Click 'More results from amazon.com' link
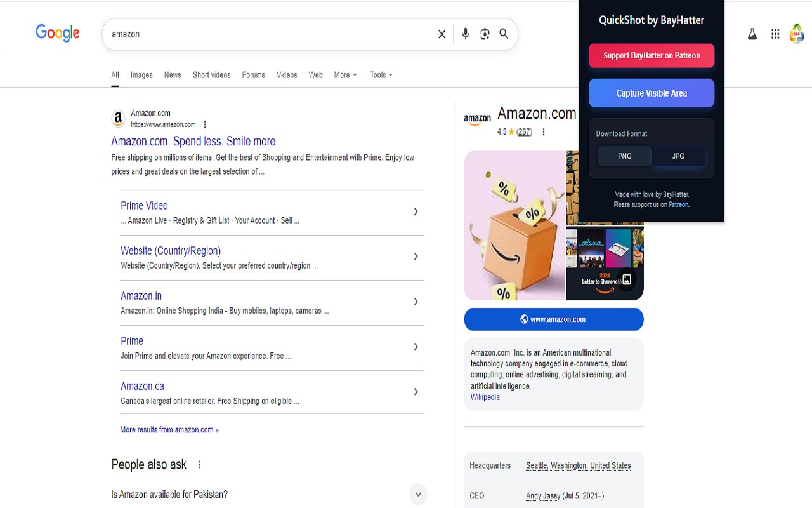Screen dimensions: 812x508 coord(169,430)
